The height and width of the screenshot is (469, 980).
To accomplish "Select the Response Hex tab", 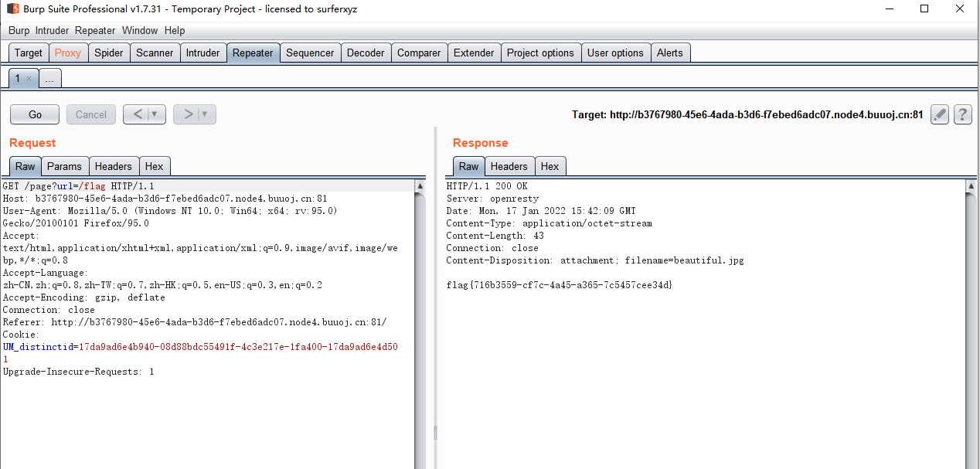I will (x=550, y=166).
